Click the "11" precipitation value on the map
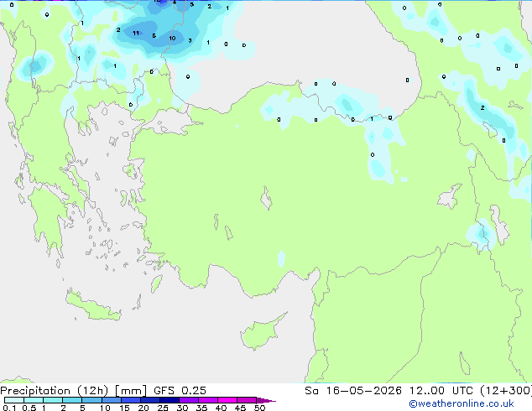Image resolution: width=532 pixels, height=411 pixels. click(136, 33)
